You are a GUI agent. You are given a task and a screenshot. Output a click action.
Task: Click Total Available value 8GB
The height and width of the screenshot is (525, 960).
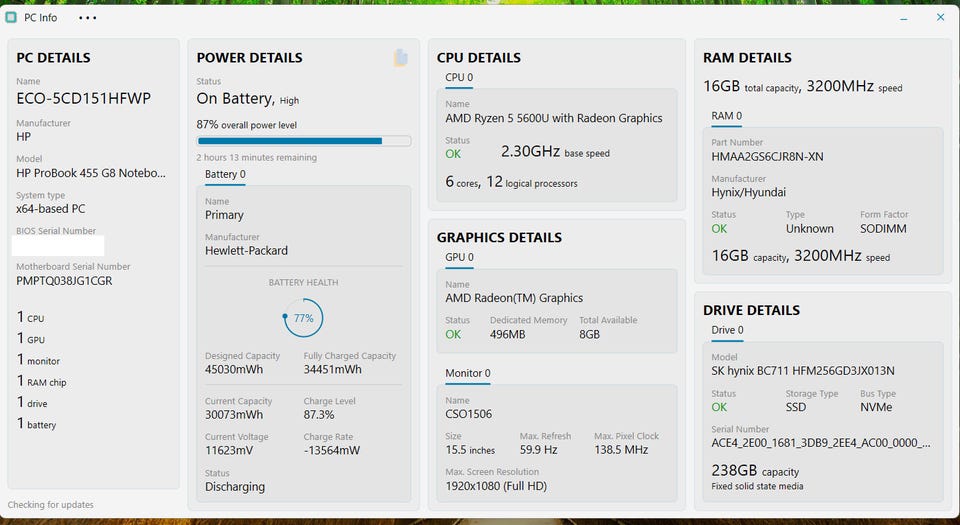(590, 335)
